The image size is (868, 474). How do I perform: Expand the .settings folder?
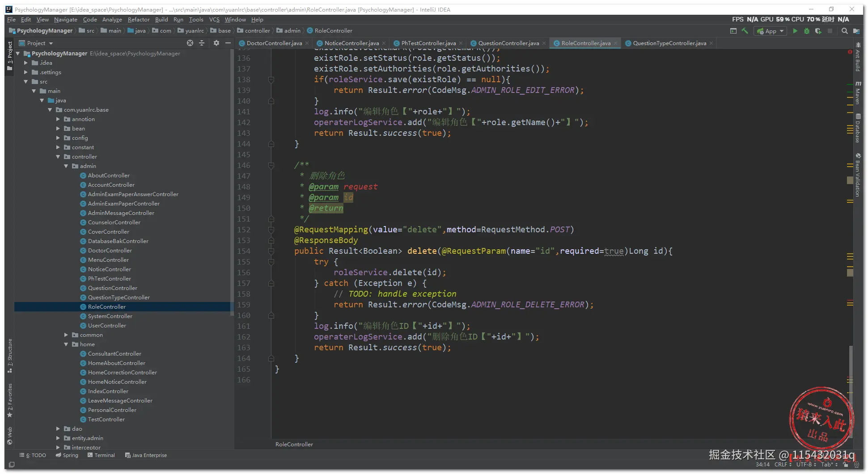click(26, 72)
